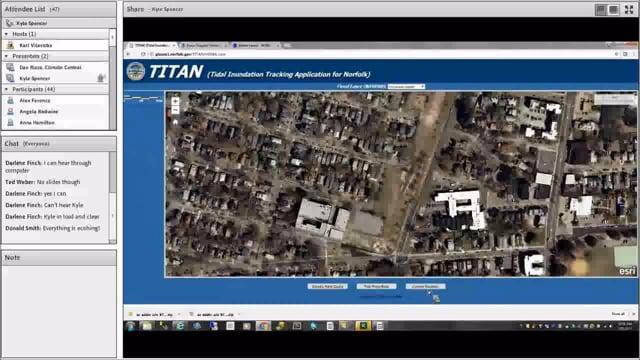640x360 pixels.
Task: Click the participant icon beside Angela Redwine
Action: click(x=11, y=111)
